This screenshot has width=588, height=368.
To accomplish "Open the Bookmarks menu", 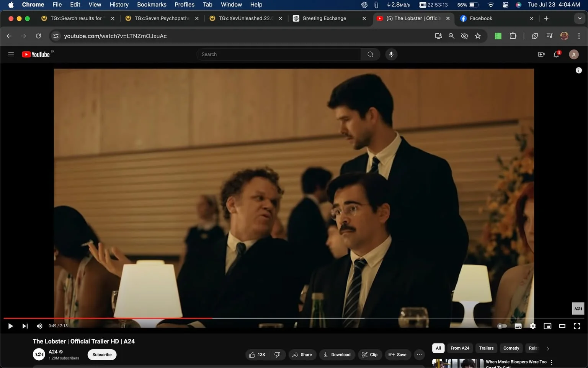I will [152, 5].
